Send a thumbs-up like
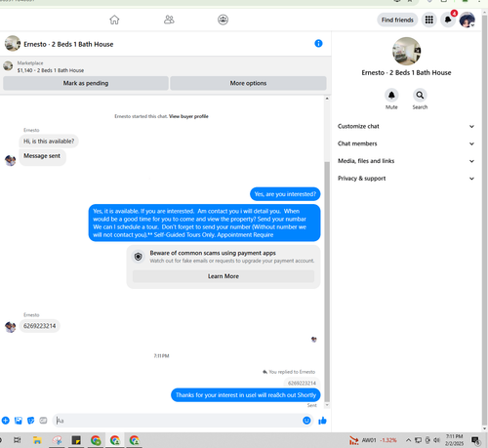This screenshot has height=448, width=488. 322,421
